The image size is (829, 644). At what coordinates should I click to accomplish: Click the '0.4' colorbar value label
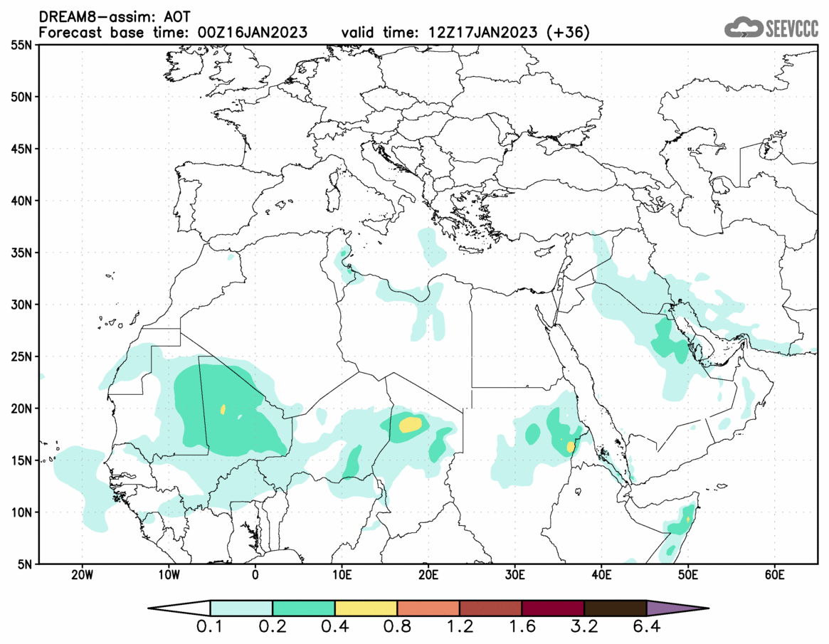click(334, 627)
